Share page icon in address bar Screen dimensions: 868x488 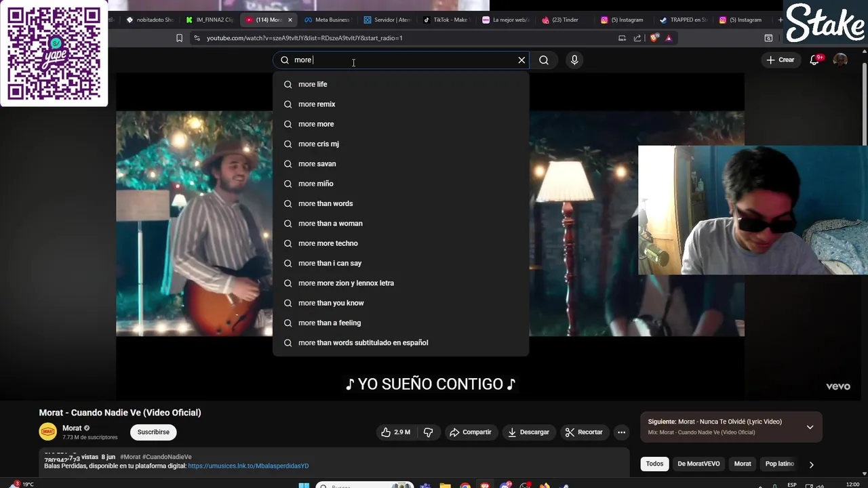(637, 38)
